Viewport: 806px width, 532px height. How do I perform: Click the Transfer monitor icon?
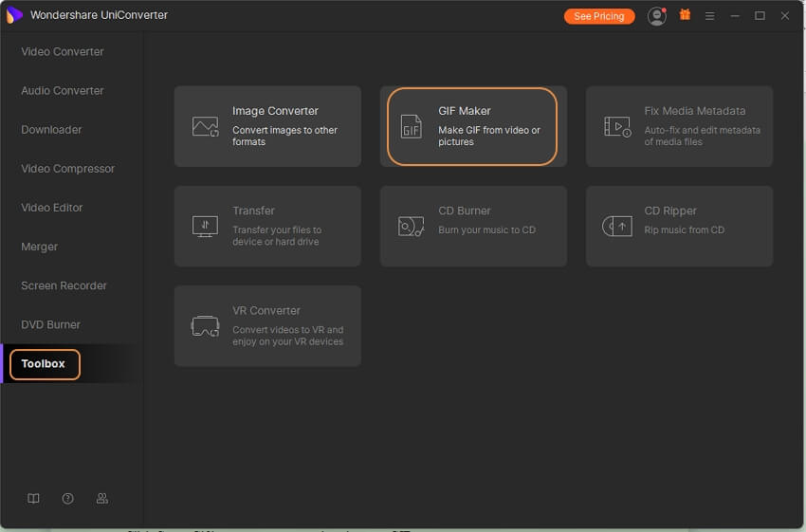coord(205,226)
